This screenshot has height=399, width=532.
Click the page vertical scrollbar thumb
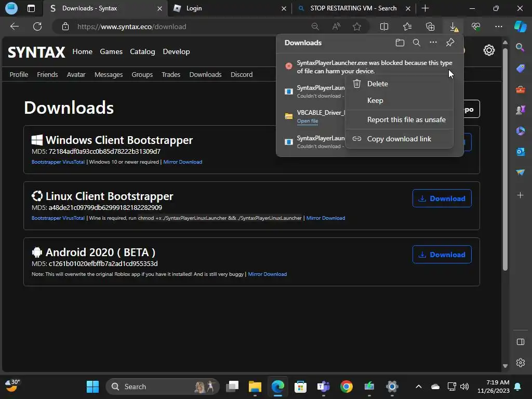coord(505,159)
